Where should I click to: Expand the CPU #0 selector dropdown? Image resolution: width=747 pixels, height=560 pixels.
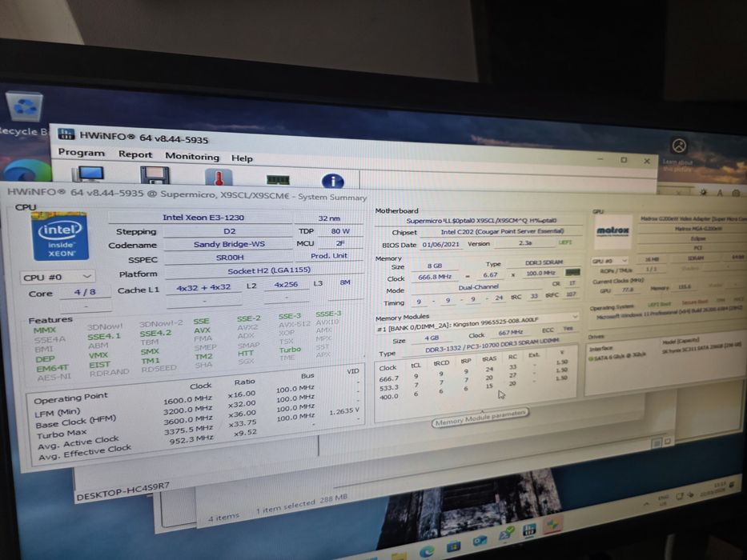[x=57, y=277]
